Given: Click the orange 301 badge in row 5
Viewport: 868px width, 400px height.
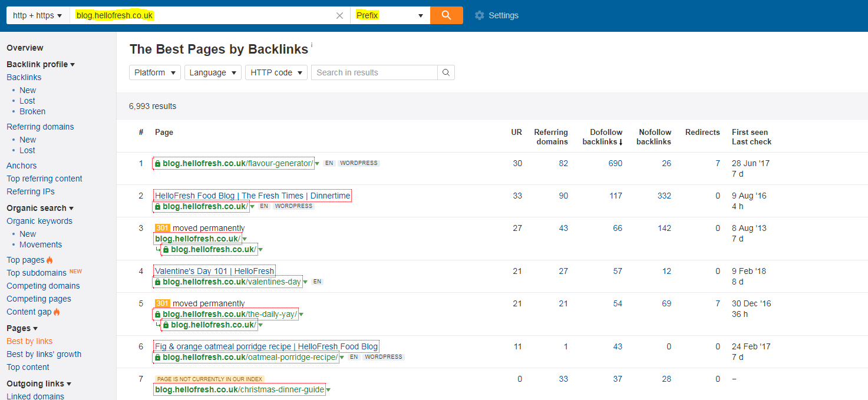Looking at the screenshot, I should point(162,303).
